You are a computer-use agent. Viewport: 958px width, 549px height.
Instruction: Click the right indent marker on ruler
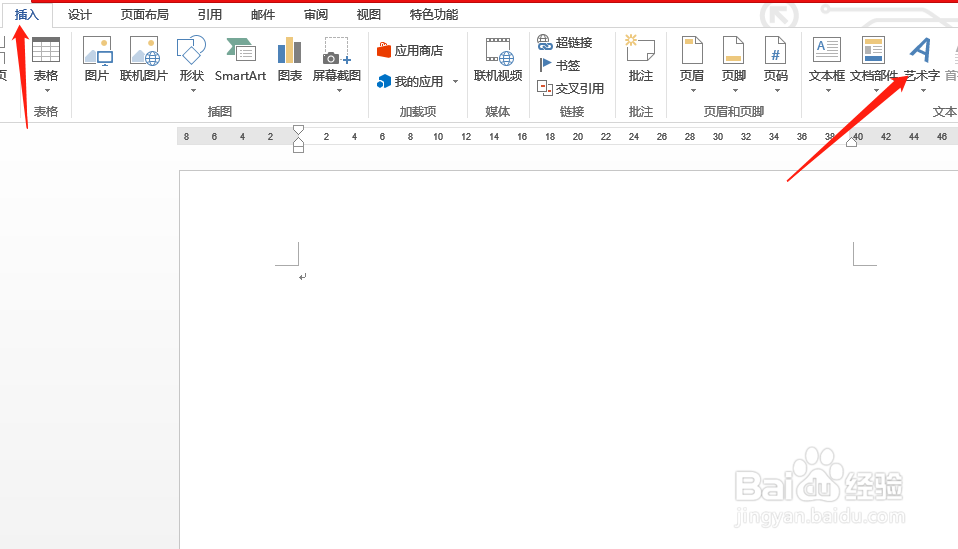852,142
